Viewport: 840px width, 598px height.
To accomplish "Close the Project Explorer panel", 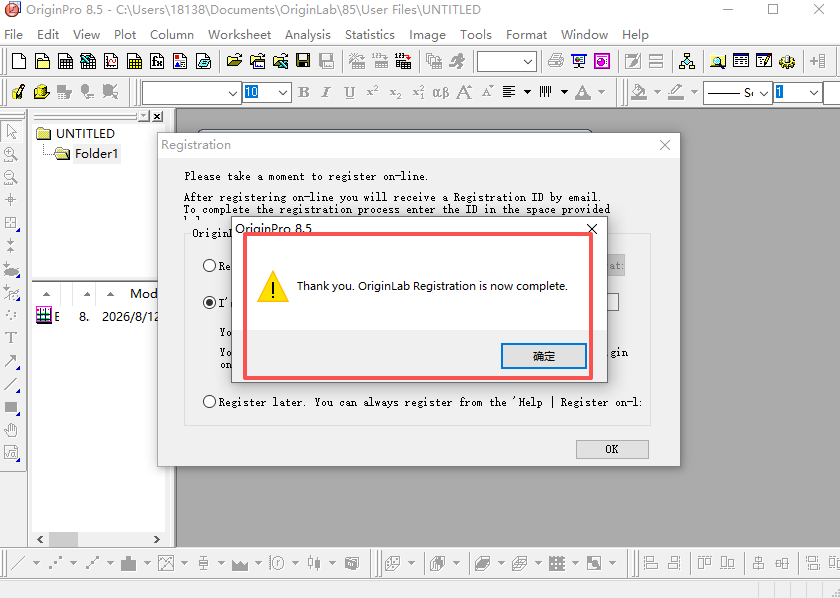I will tap(157, 116).
